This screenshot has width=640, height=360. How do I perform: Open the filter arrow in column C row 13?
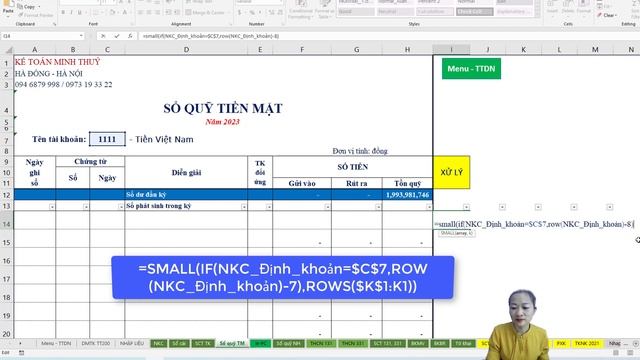pos(120,207)
